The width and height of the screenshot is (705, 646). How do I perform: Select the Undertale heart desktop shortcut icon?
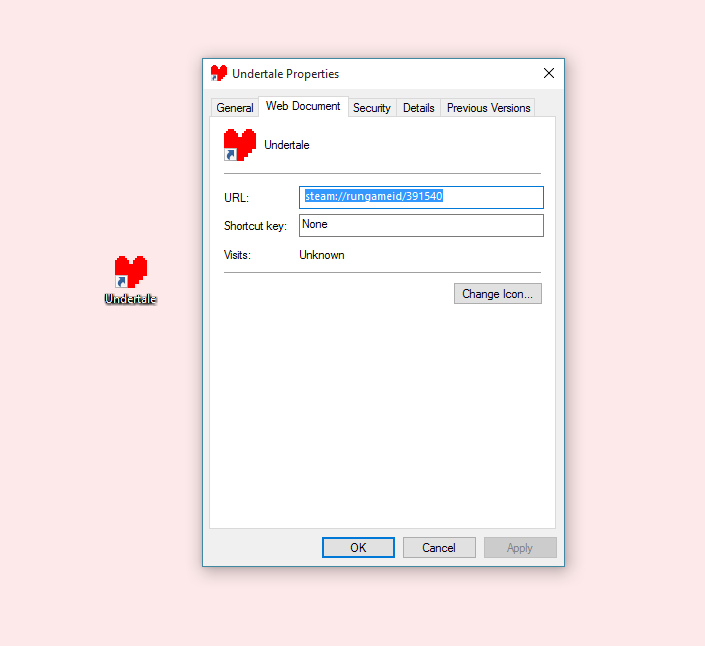[x=131, y=272]
